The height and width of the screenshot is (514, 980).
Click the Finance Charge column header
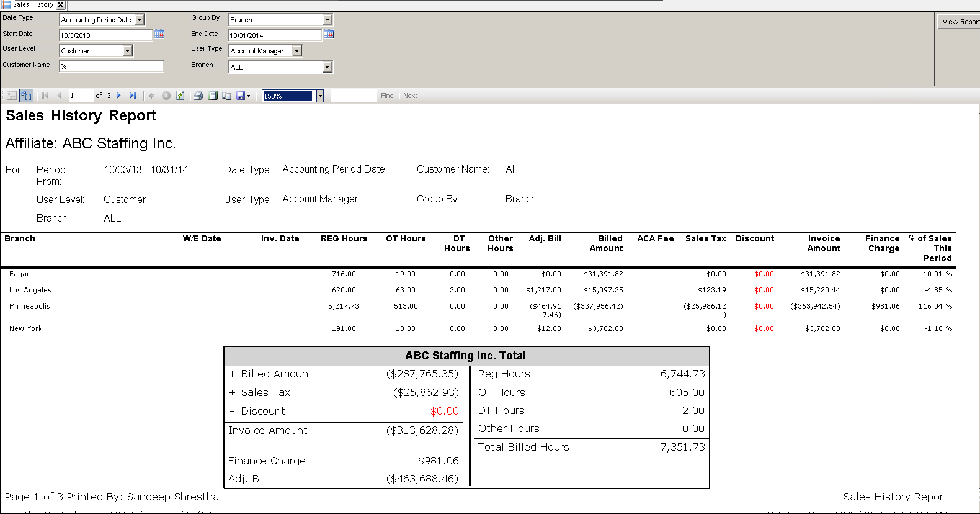(x=883, y=243)
